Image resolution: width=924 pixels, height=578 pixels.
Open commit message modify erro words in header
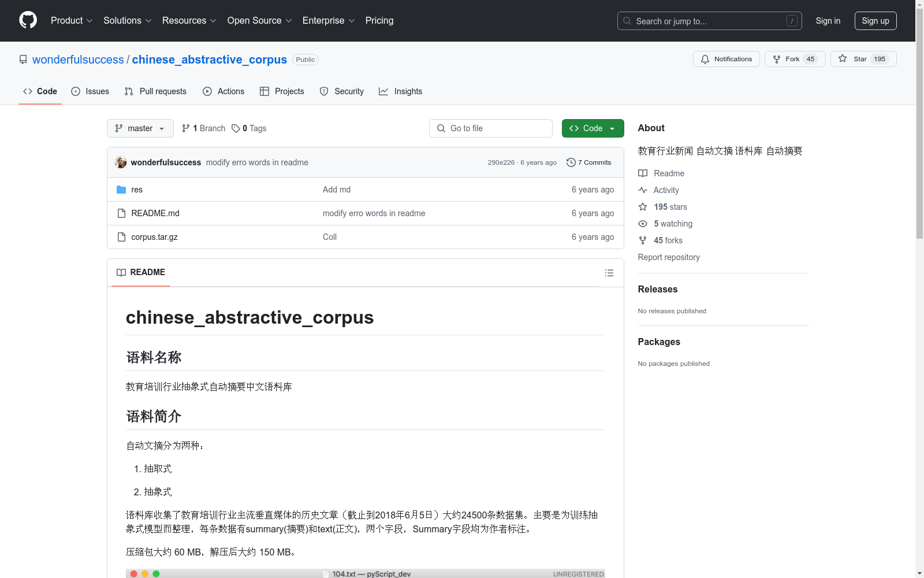click(x=257, y=162)
